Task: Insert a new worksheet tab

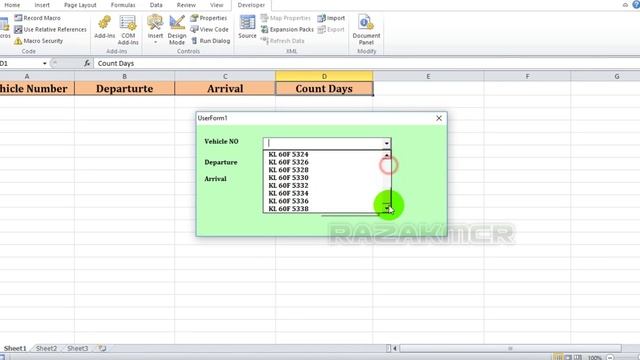Action: (102, 349)
